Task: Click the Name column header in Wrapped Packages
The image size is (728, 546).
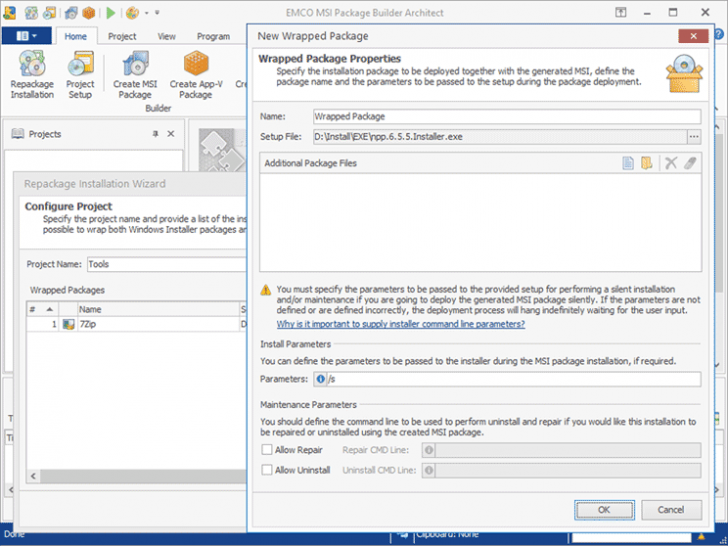Action: tap(158, 309)
